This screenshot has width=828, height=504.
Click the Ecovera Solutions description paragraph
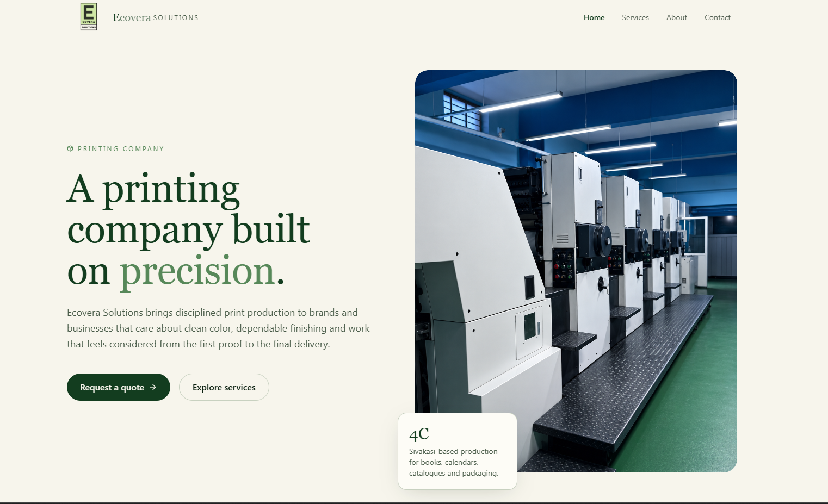pyautogui.click(x=218, y=328)
